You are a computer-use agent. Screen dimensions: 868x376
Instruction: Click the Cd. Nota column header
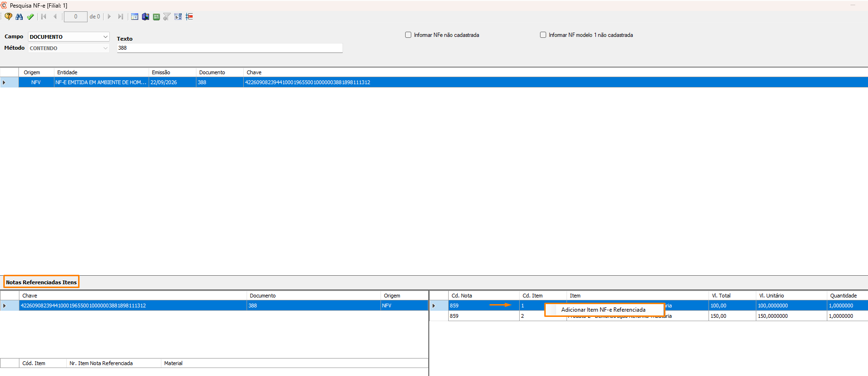tap(484, 296)
